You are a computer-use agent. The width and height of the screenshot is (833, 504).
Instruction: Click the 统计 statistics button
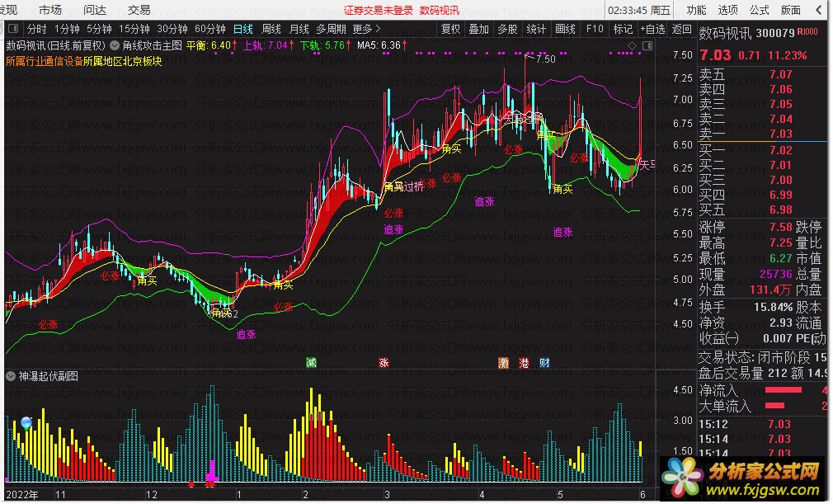tap(536, 29)
